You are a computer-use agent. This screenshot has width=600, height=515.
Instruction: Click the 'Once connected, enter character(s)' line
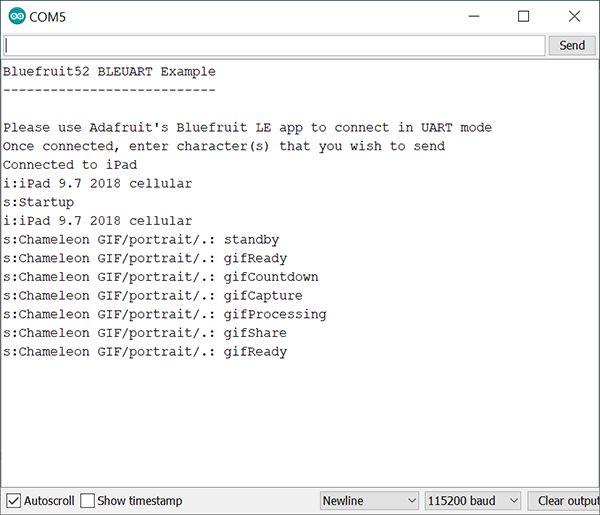[224, 146]
